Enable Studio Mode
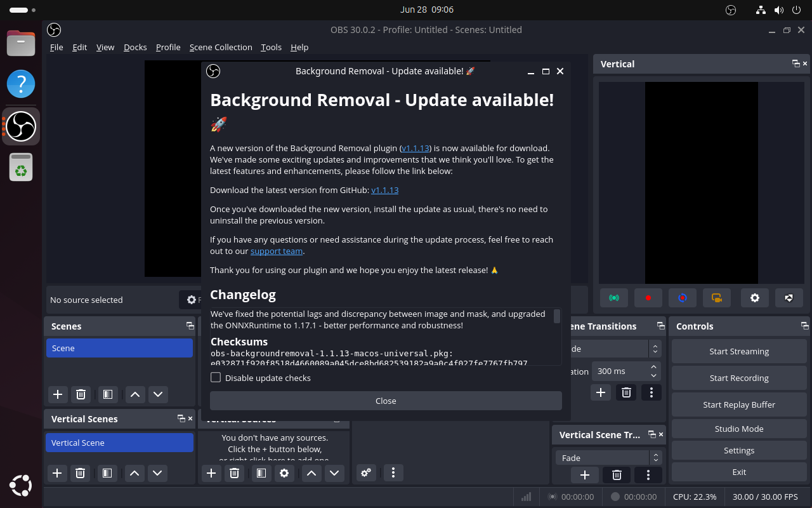Image resolution: width=812 pixels, height=508 pixels. (x=739, y=429)
